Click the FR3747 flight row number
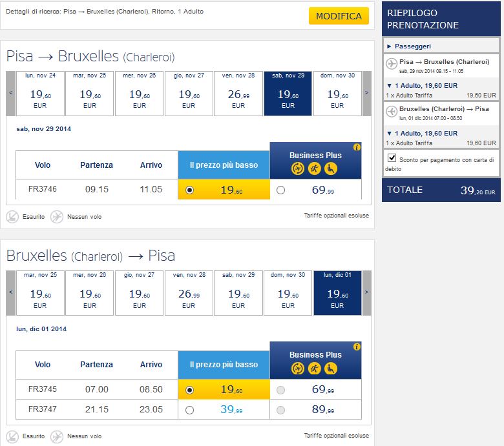Viewport: 504px width, 446px height. [x=43, y=409]
